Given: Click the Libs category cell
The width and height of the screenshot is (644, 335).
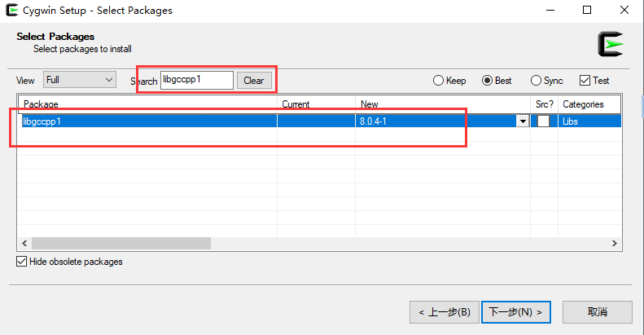Looking at the screenshot, I should click(x=589, y=121).
